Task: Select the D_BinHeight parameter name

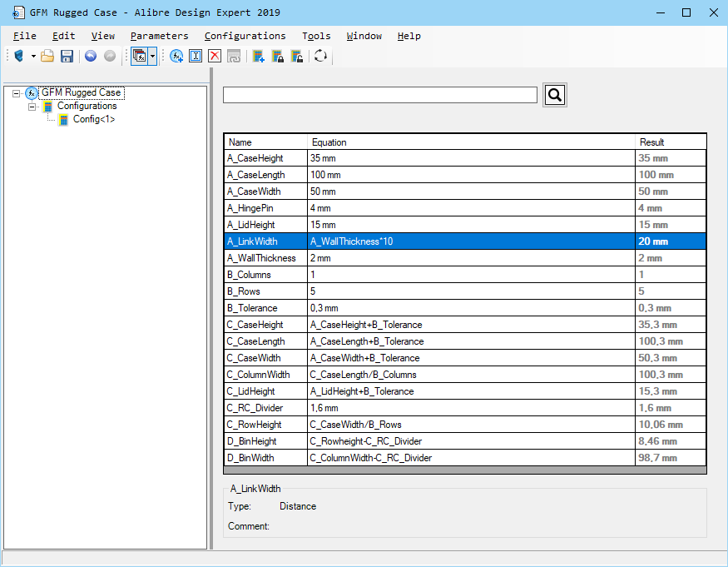Action: point(251,441)
